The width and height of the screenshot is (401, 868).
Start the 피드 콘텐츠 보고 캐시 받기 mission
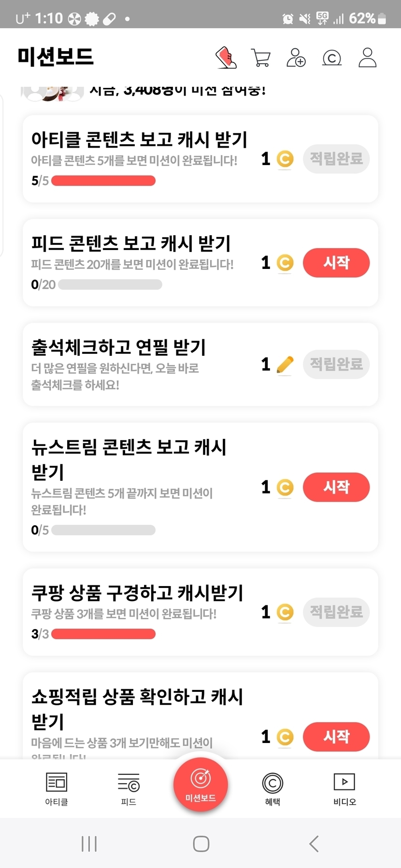pyautogui.click(x=336, y=263)
